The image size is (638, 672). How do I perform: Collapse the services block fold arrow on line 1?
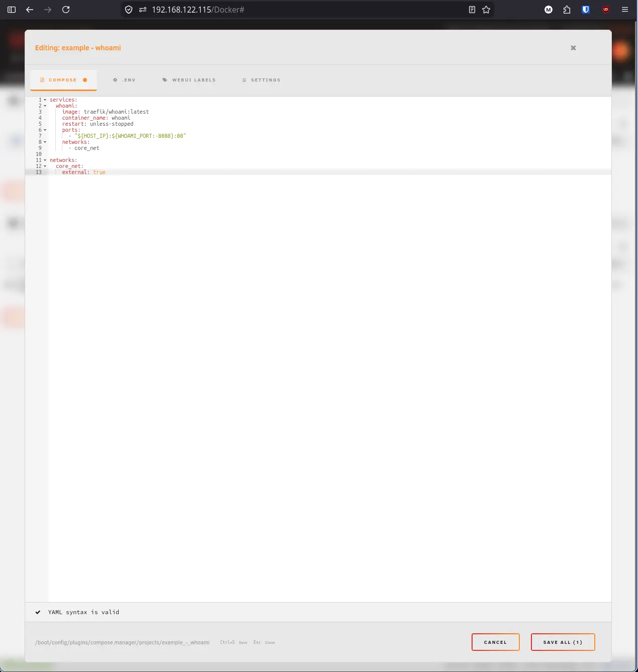point(45,100)
